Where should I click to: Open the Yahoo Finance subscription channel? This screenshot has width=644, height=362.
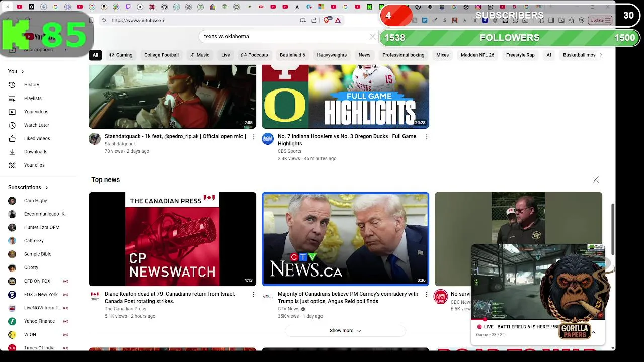pyautogui.click(x=39, y=321)
